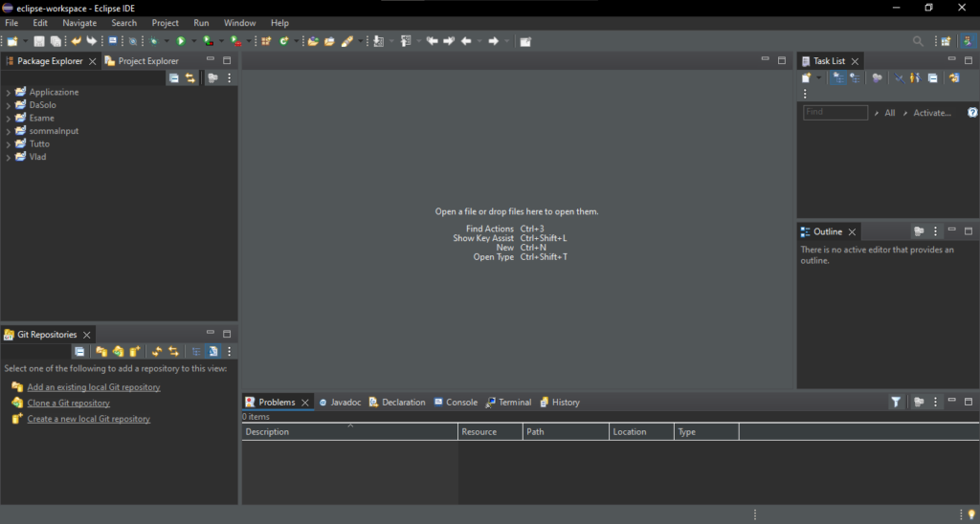Click the Description column header

click(350, 431)
